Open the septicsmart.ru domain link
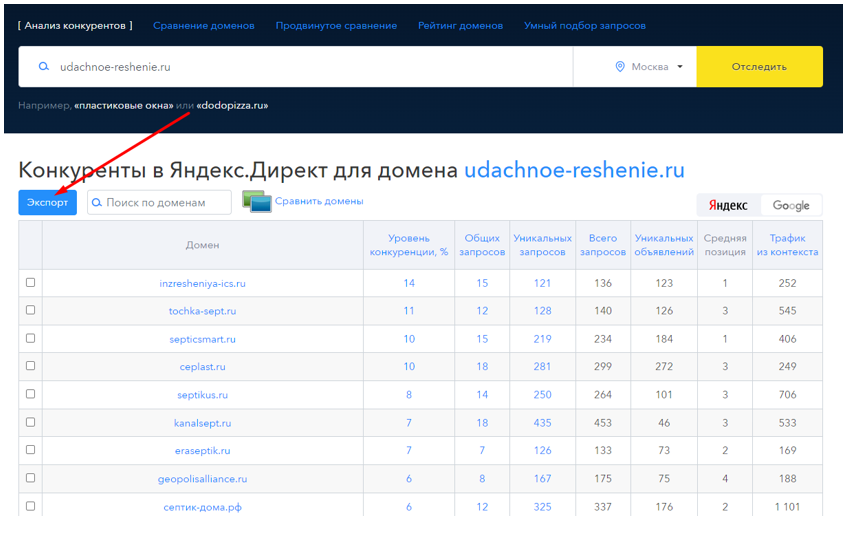The height and width of the screenshot is (549, 852). point(202,339)
